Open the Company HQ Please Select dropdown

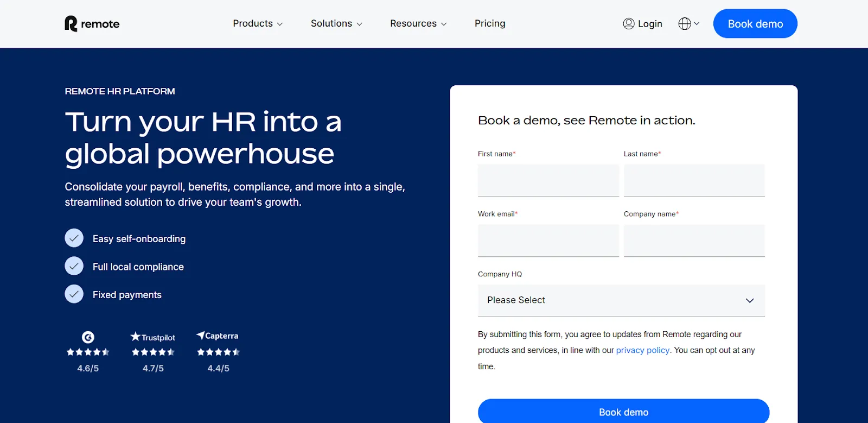[621, 300]
